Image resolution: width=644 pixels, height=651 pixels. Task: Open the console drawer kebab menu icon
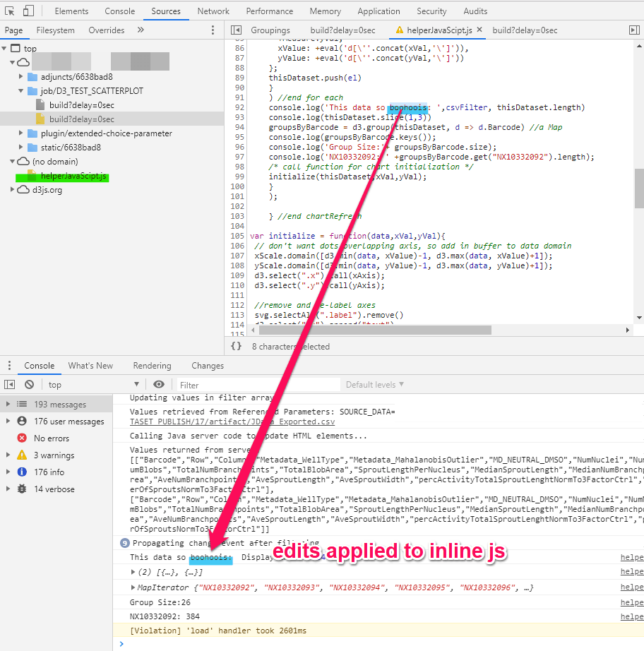coord(9,365)
